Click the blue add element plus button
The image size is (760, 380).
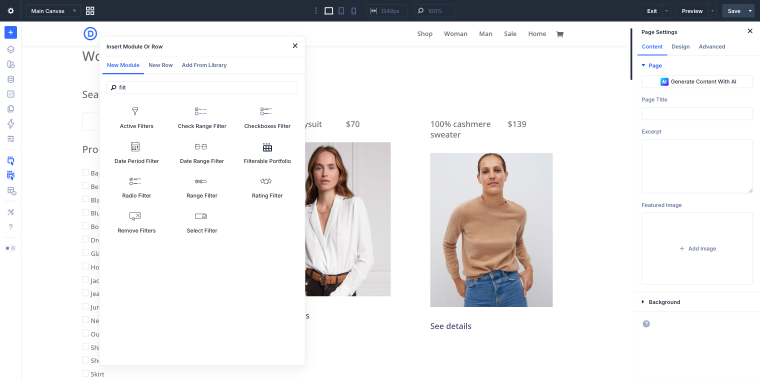click(11, 32)
